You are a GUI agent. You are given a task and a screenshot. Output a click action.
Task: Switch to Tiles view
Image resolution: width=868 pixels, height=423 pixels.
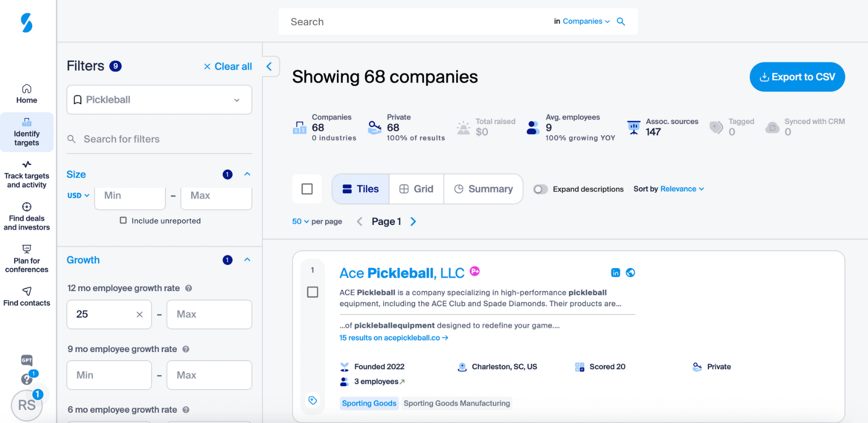[361, 189]
